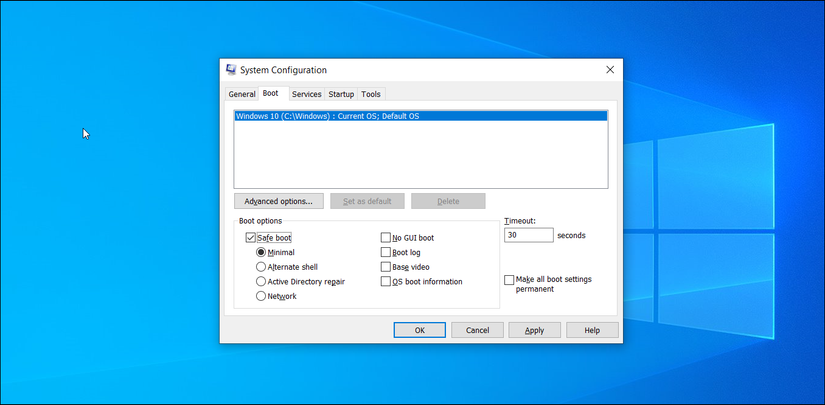Image resolution: width=825 pixels, height=405 pixels.
Task: Click the Cancel button
Action: point(477,330)
